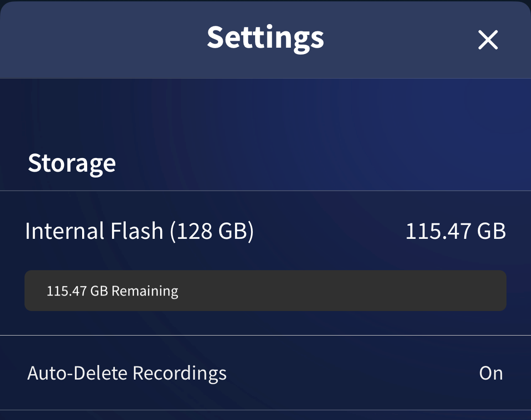Image resolution: width=531 pixels, height=420 pixels.
Task: Click the Storage section header
Action: click(x=72, y=163)
